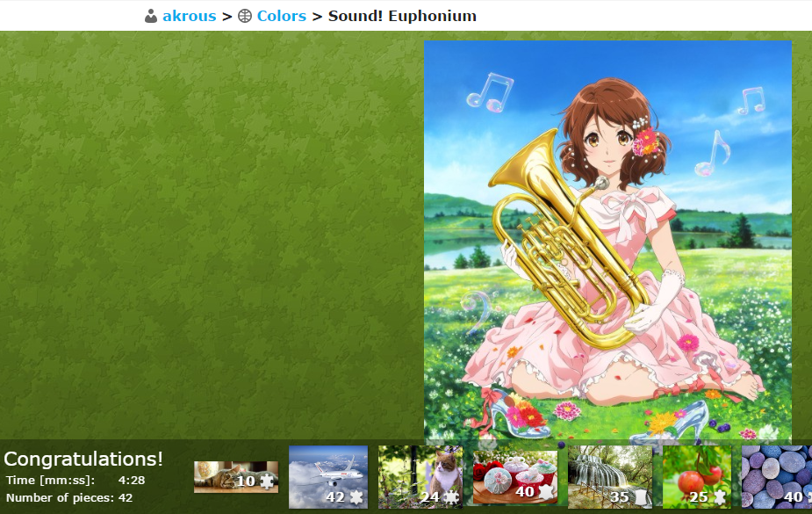Click the Sound! Euphonium puzzle title
Viewport: 812px width, 514px height.
click(402, 16)
